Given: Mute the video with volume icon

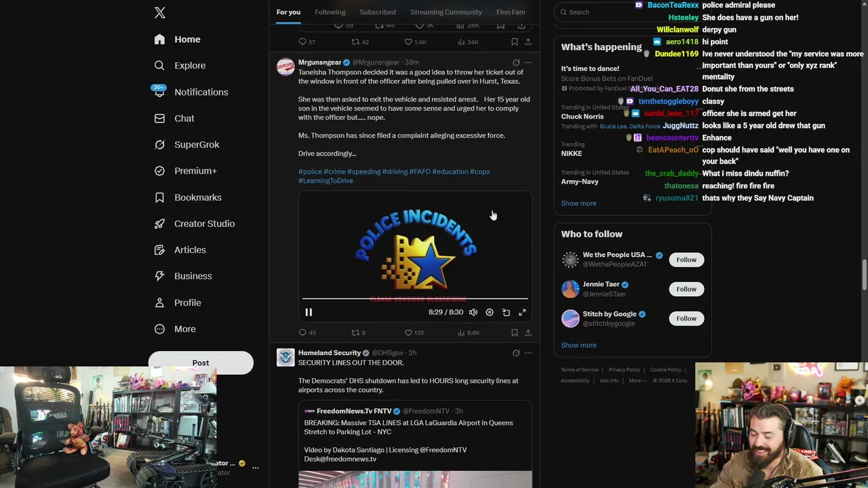Looking at the screenshot, I should (473, 312).
